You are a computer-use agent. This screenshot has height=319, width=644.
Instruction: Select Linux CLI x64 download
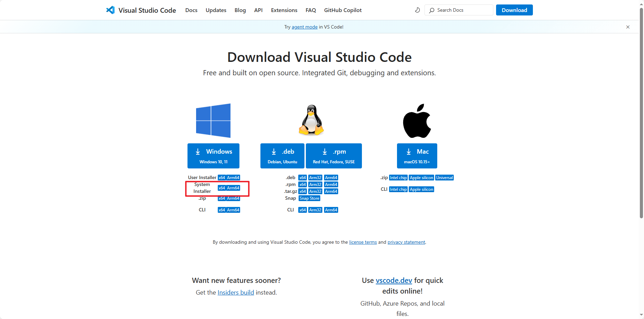[302, 210]
